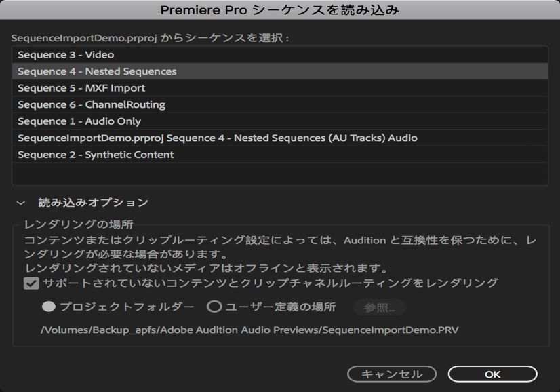Choose Sequence 2 - Synthetic Content

(x=280, y=155)
